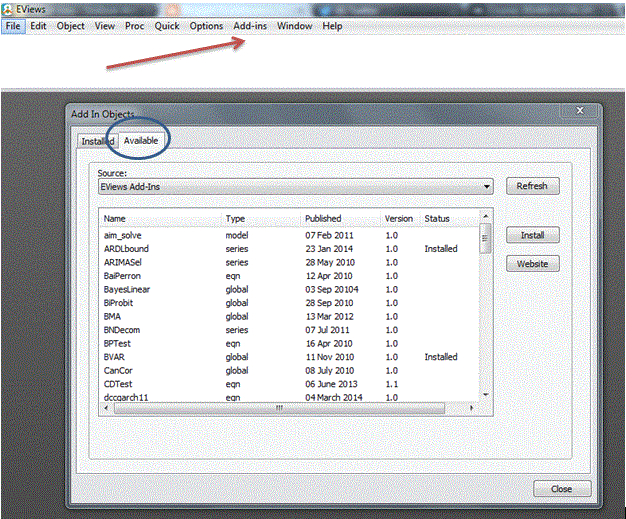
Task: Select the BMA add-in row
Action: (x=289, y=317)
